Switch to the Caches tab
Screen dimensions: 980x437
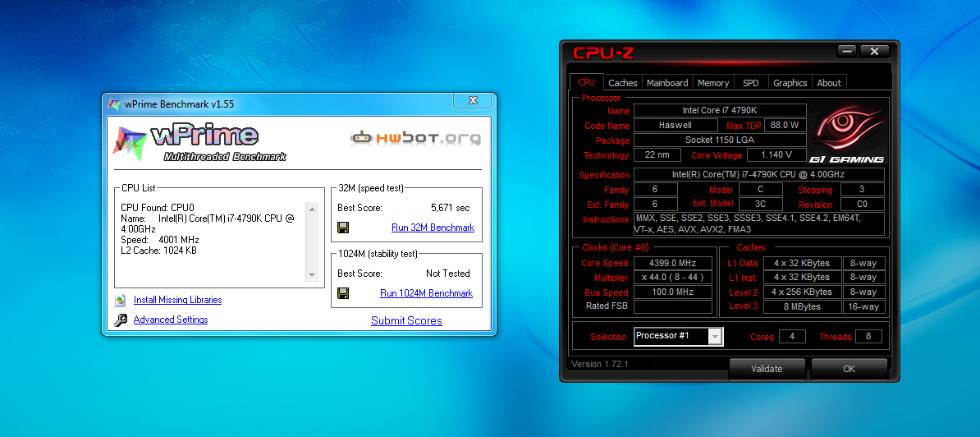point(623,82)
